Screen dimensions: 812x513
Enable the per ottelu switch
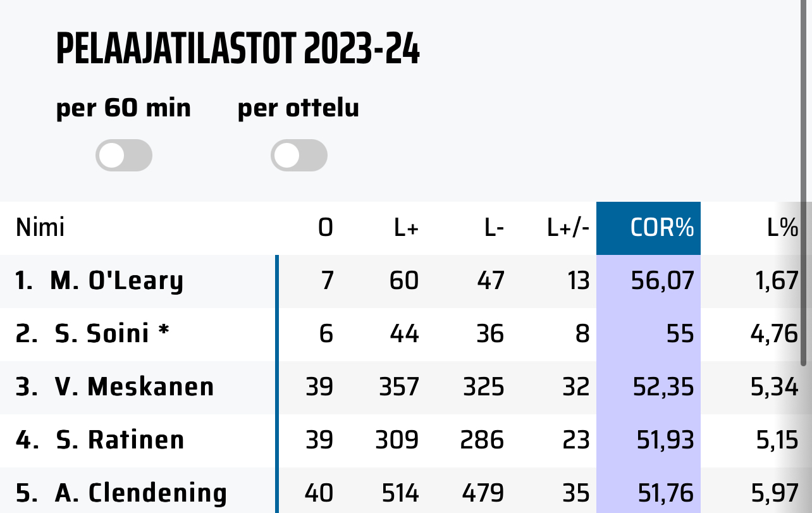[299, 156]
